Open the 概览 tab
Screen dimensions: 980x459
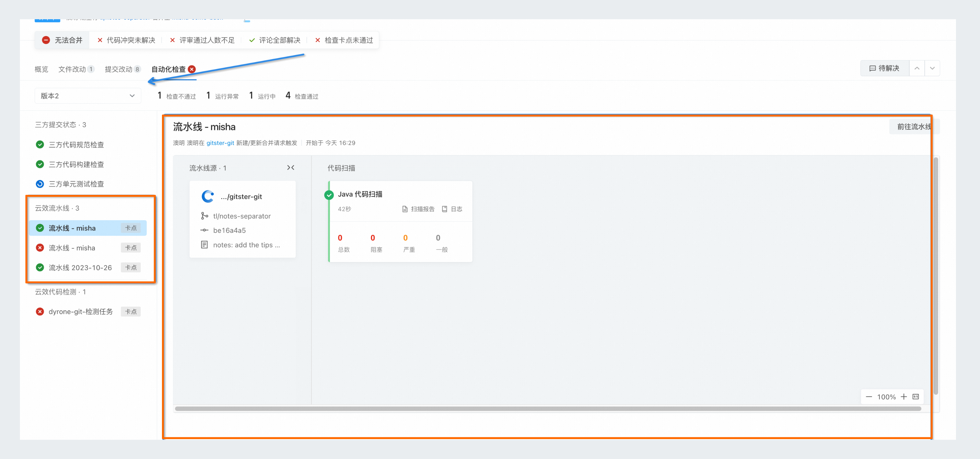[x=41, y=69]
